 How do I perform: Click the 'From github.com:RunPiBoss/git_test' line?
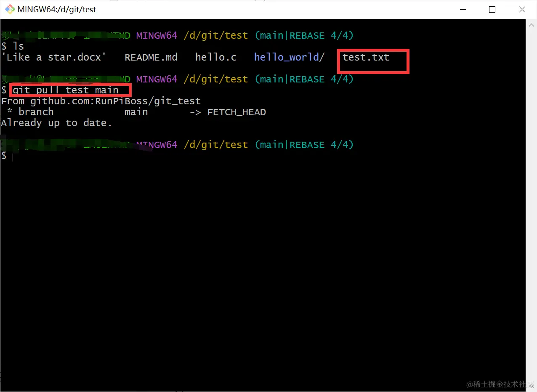(x=101, y=101)
